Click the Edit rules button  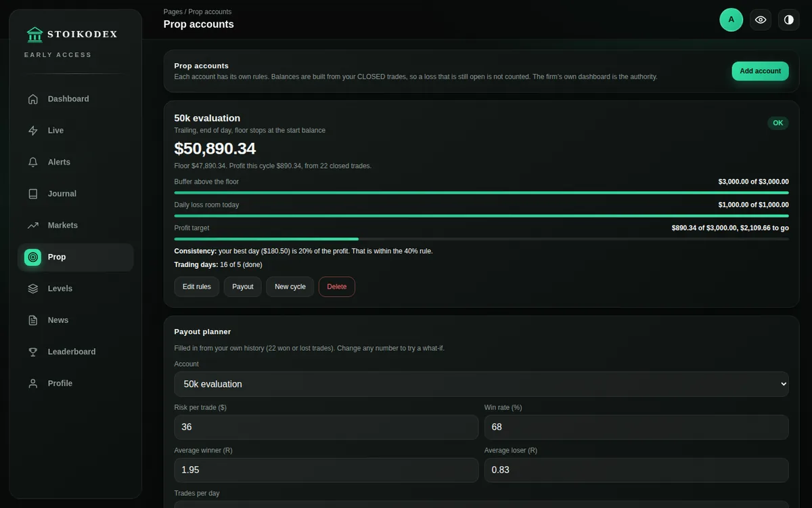click(196, 287)
